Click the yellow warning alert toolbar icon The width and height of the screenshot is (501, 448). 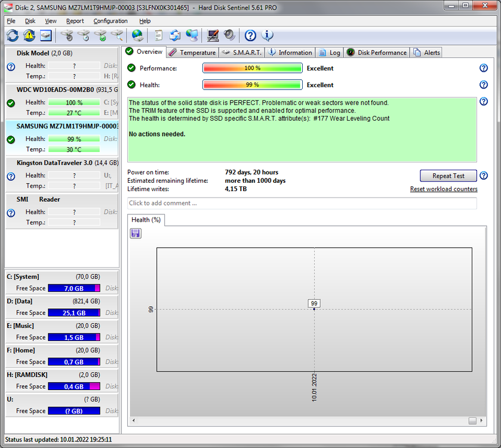click(x=28, y=35)
